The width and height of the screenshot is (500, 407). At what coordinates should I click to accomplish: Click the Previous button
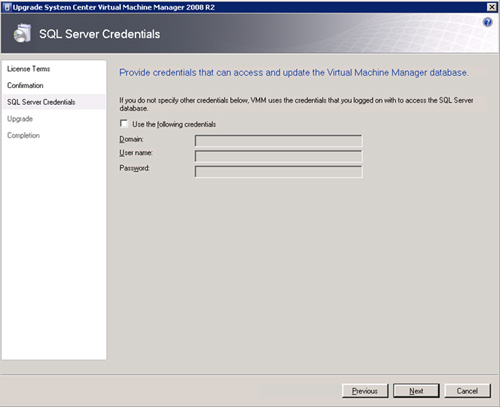[x=365, y=391]
